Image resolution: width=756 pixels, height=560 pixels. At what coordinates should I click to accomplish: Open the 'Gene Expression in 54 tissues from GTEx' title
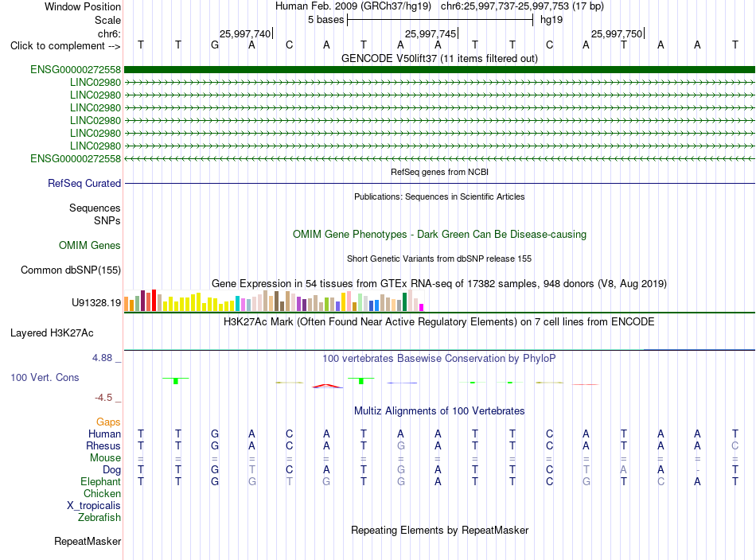pos(439,283)
